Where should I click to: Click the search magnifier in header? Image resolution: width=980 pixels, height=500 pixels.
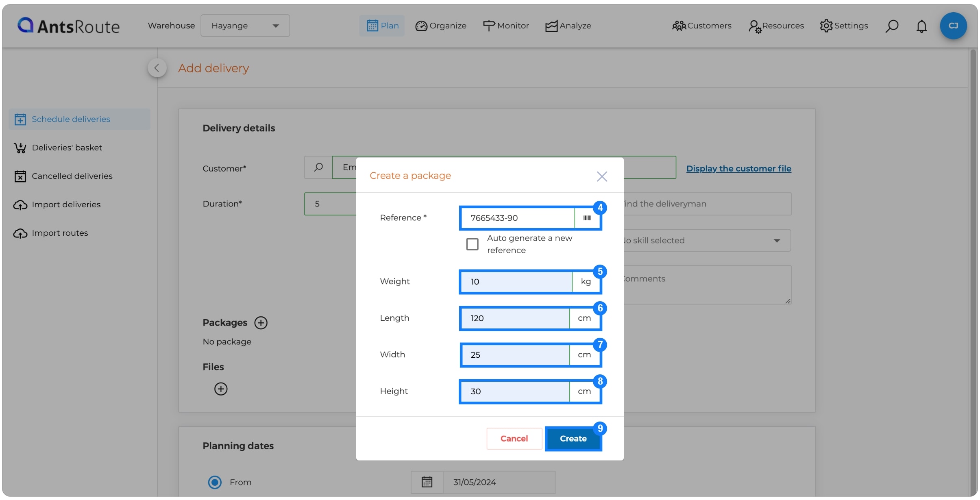coord(892,26)
